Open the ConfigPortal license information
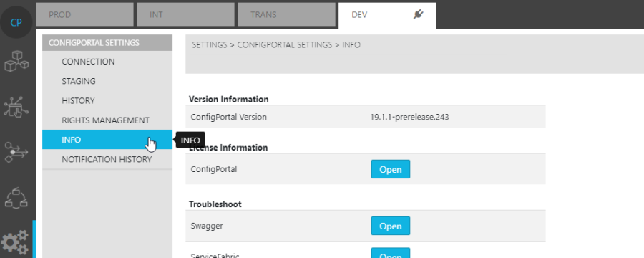This screenshot has width=644, height=258. [x=391, y=169]
